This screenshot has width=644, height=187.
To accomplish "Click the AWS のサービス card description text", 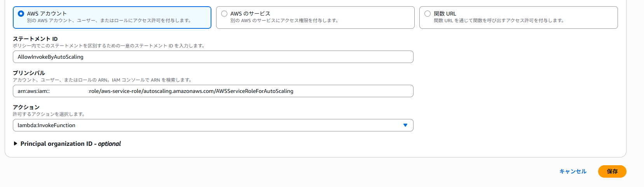I will pos(284,21).
